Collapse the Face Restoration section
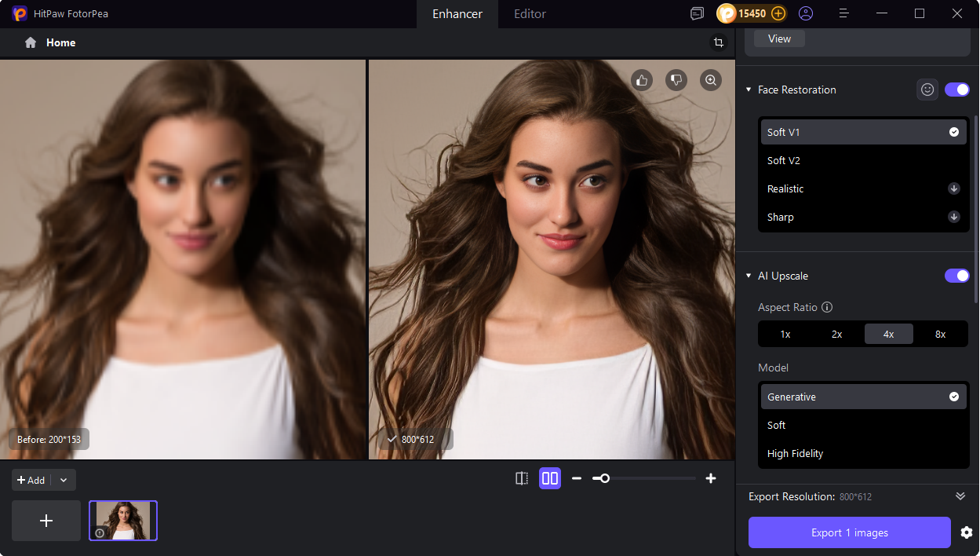This screenshot has width=980, height=556. point(749,90)
